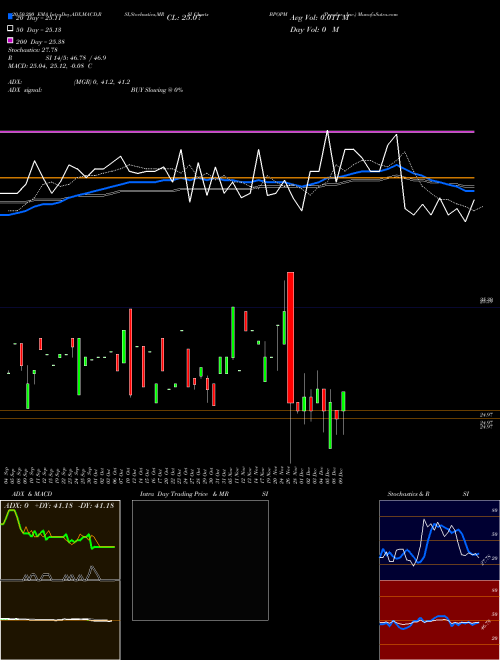
Task: Click the 'BUY Slowing @ 0%' signal text
Action: coord(157,90)
